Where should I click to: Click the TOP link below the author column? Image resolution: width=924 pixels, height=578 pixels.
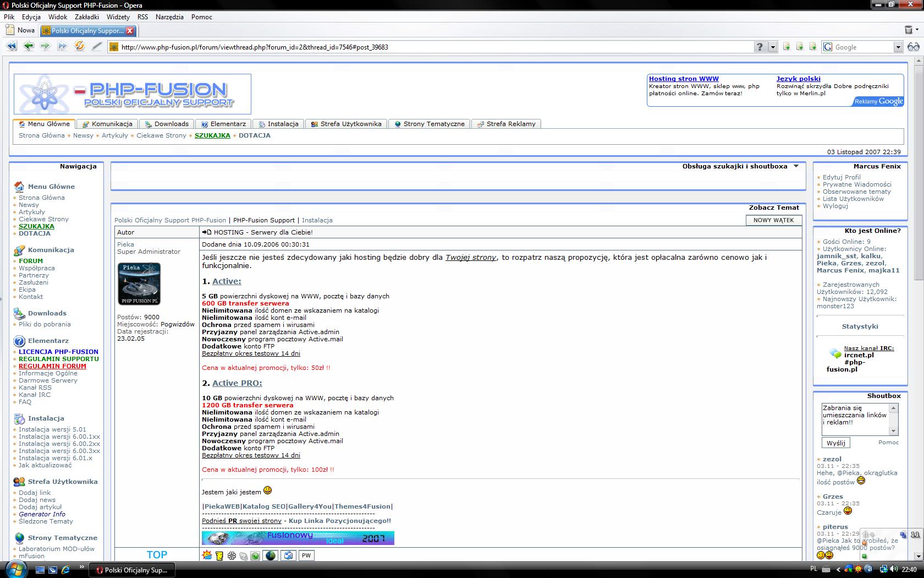pyautogui.click(x=157, y=555)
